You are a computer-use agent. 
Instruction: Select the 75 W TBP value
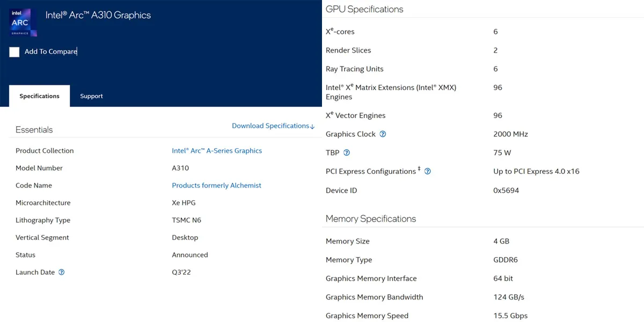(x=502, y=153)
